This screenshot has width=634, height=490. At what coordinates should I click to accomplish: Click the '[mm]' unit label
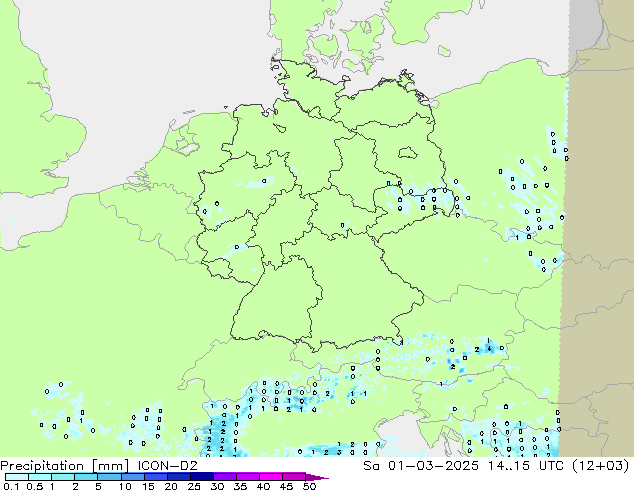click(x=111, y=466)
